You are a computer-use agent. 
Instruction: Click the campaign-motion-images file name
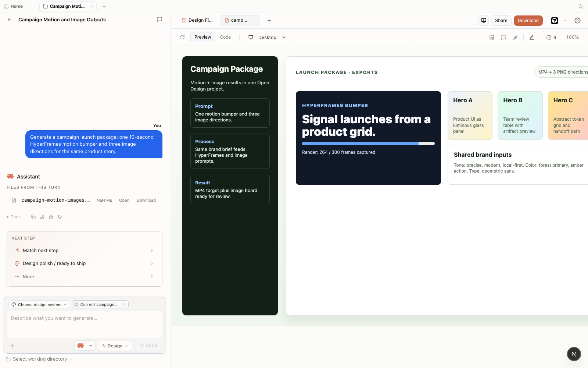pos(56,200)
